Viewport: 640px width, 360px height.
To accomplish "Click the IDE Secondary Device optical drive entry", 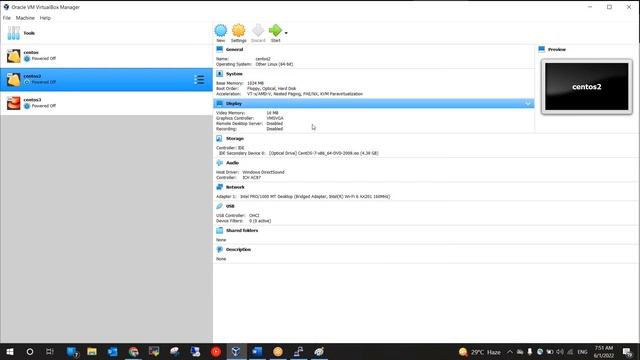I will [x=299, y=153].
